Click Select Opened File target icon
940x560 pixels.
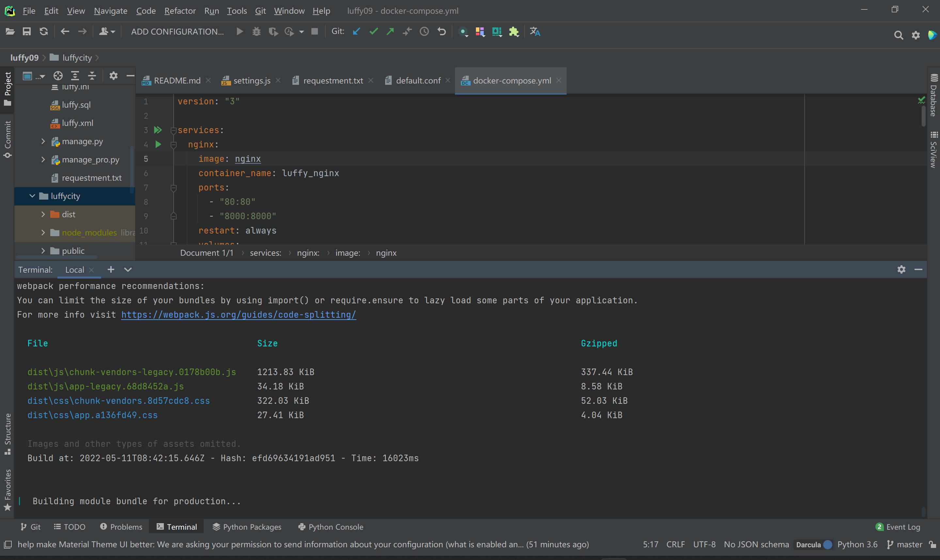(58, 76)
